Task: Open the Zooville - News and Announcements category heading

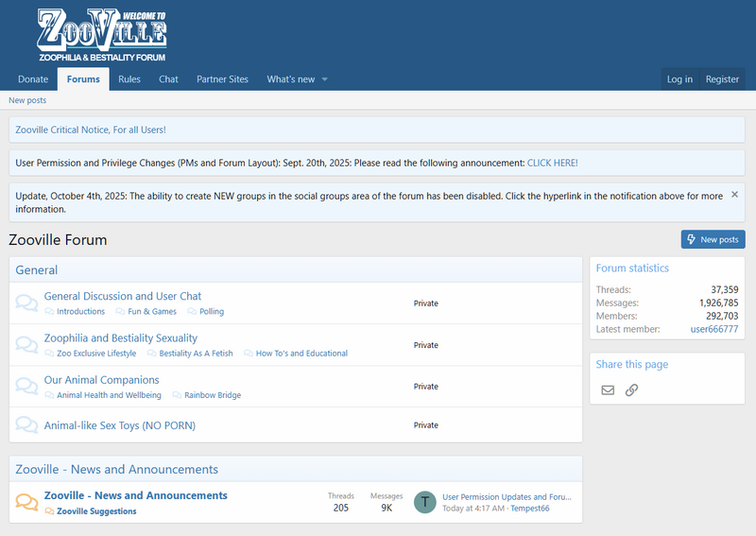Action: [x=116, y=470]
